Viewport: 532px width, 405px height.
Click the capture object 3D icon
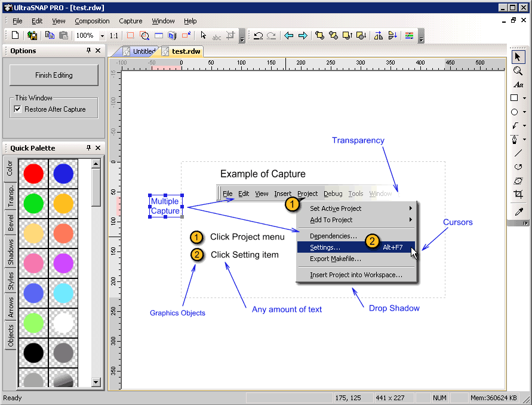[x=173, y=35]
